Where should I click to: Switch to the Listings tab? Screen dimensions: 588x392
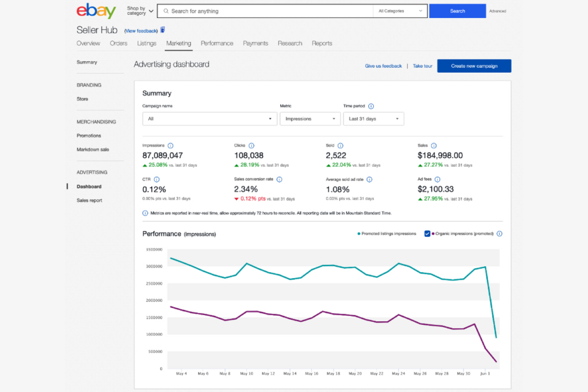pos(147,43)
